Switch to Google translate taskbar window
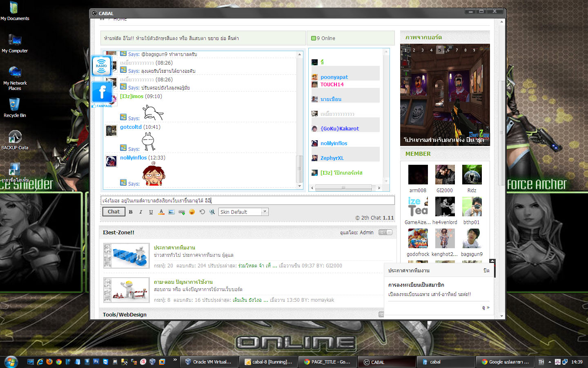588x368 pixels. (x=506, y=362)
